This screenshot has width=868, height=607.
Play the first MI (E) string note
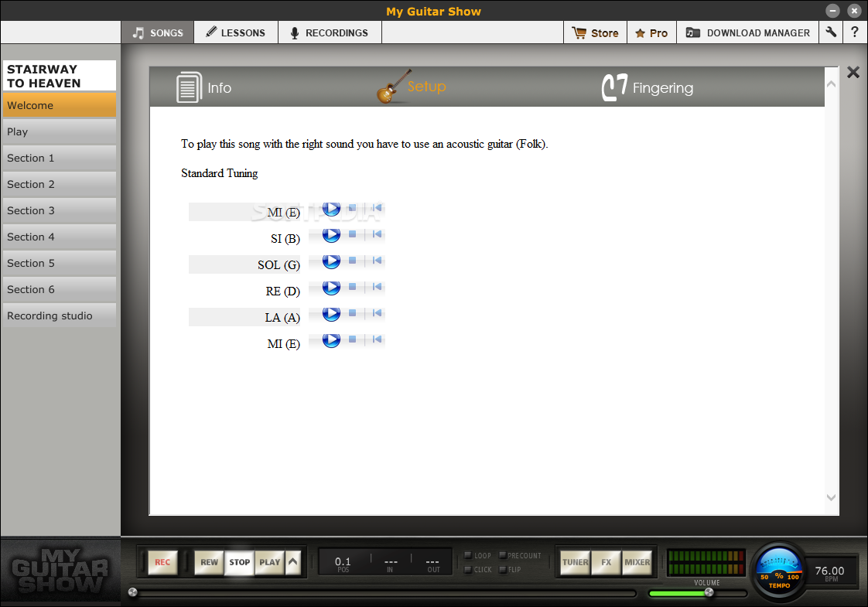pyautogui.click(x=331, y=209)
